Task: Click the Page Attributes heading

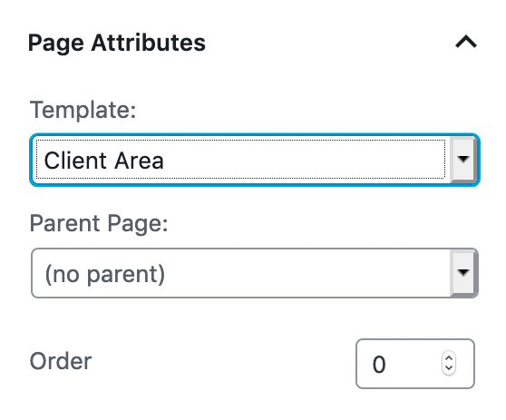Action: (116, 43)
